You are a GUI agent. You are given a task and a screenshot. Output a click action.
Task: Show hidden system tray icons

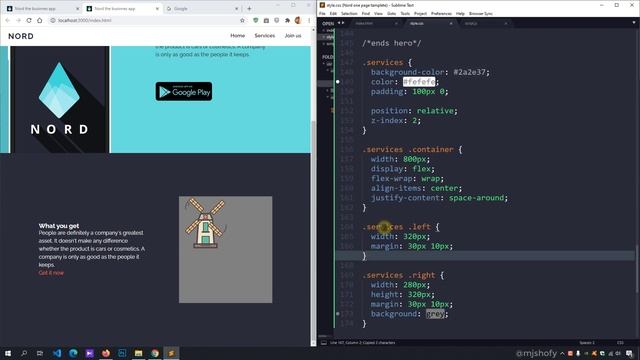click(562, 353)
